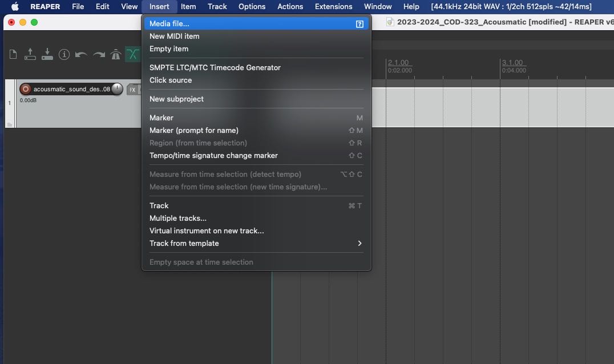Click the Undo arrow in toolbar
The height and width of the screenshot is (364, 614).
pyautogui.click(x=82, y=55)
